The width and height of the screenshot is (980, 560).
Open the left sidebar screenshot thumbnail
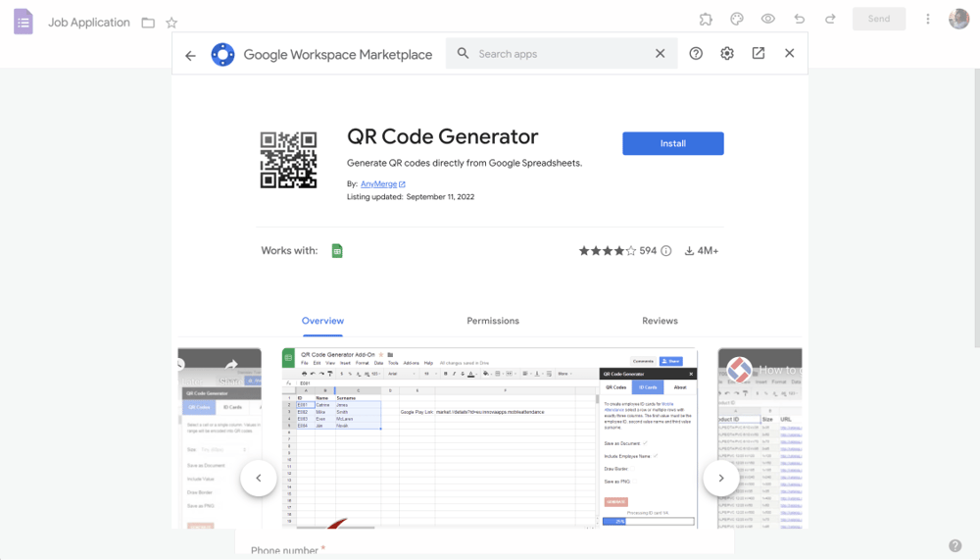point(220,438)
